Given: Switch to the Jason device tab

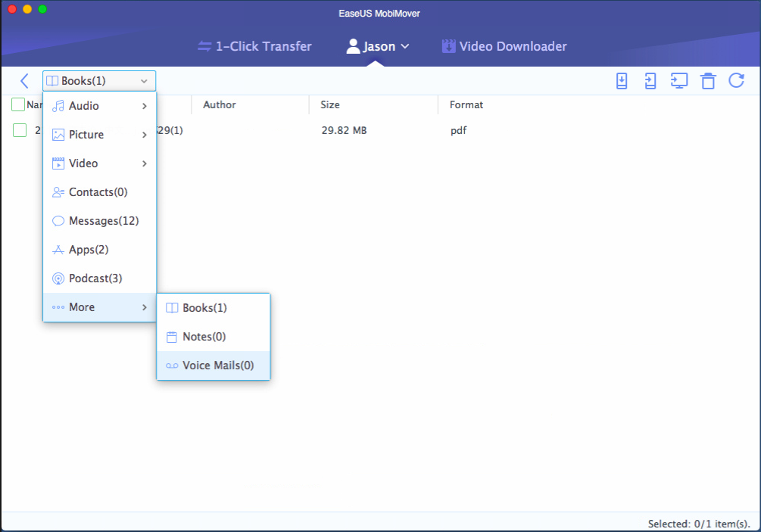Looking at the screenshot, I should coord(378,46).
